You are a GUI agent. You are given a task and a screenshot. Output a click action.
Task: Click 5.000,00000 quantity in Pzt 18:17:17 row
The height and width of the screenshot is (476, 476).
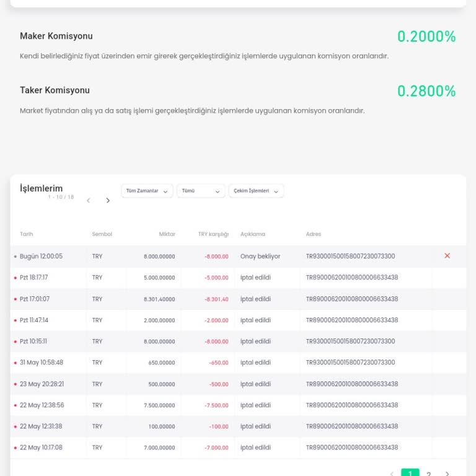[159, 278]
